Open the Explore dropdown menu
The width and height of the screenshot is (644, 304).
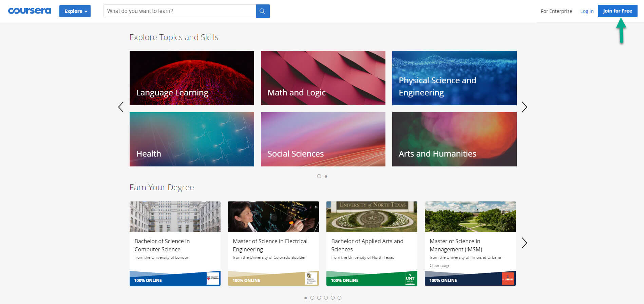click(75, 11)
